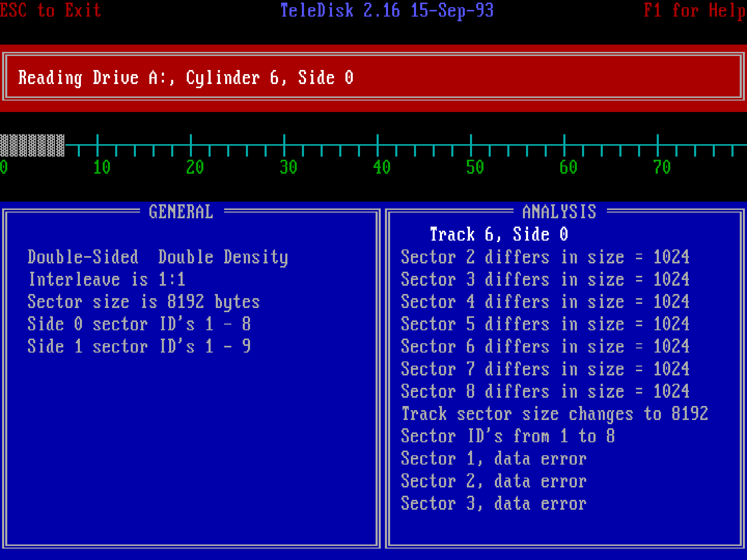Select 'Sector 6 differs in size = 1024'

click(x=545, y=346)
